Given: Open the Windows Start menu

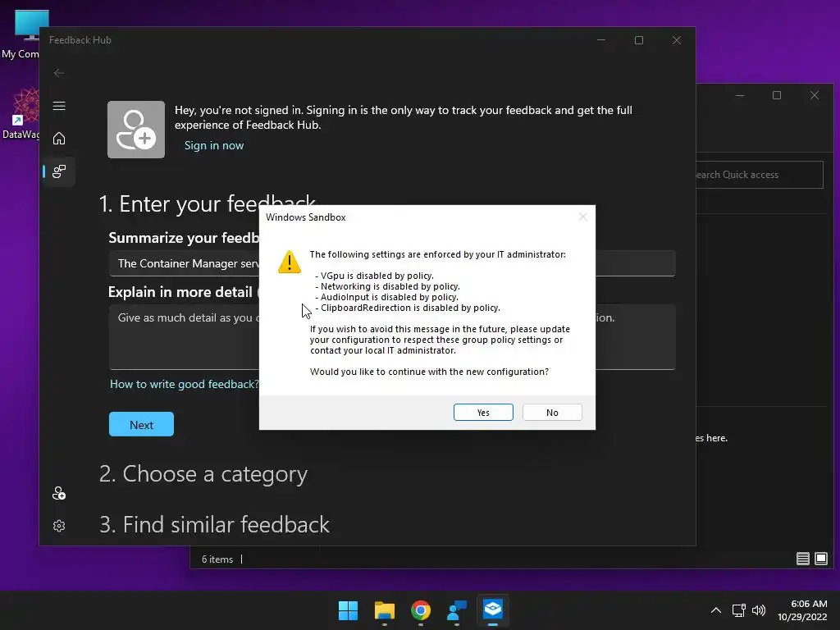Looking at the screenshot, I should pyautogui.click(x=348, y=610).
